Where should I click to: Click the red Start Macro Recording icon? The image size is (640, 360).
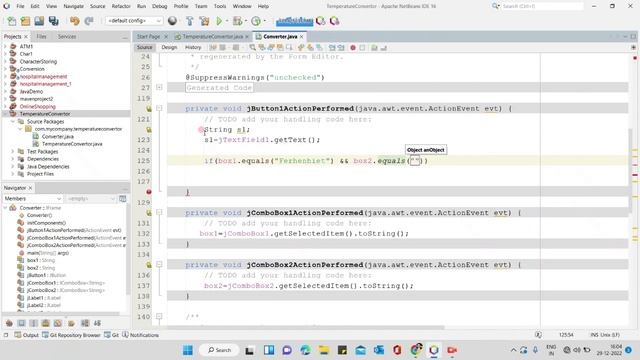pyautogui.click(x=353, y=48)
